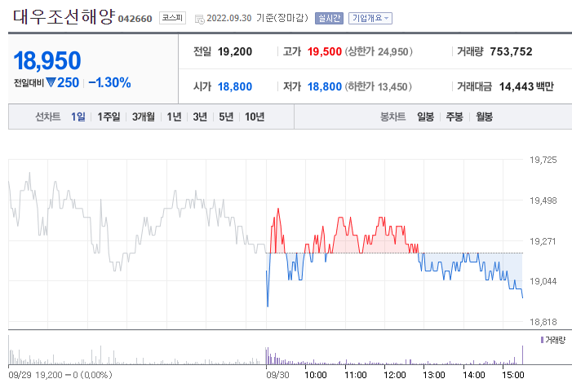Click the 시가 value 18,800
The width and height of the screenshot is (572, 392).
[x=235, y=86]
